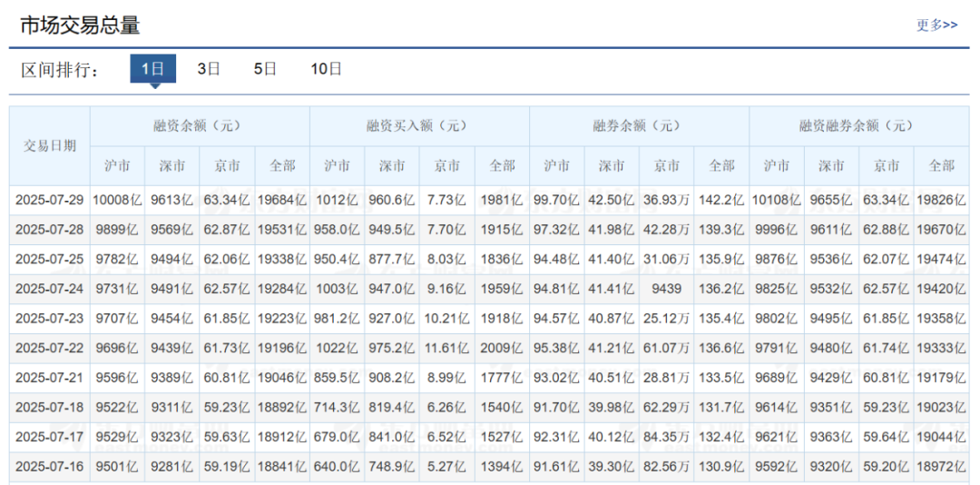Select the 2025-07-24 date cell
This screenshot has height=485, width=980.
point(50,289)
